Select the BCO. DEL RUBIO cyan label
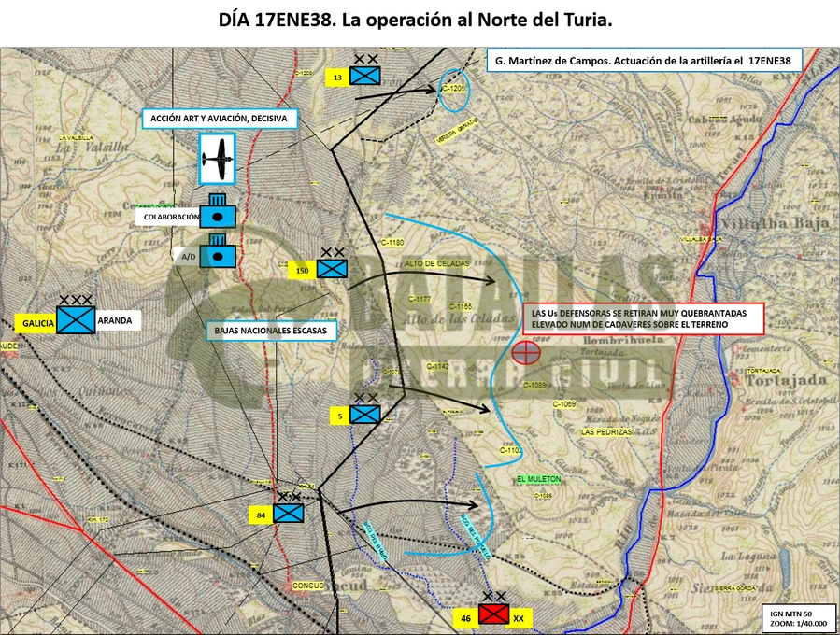Image resolution: width=840 pixels, height=635 pixels. coord(375,542)
